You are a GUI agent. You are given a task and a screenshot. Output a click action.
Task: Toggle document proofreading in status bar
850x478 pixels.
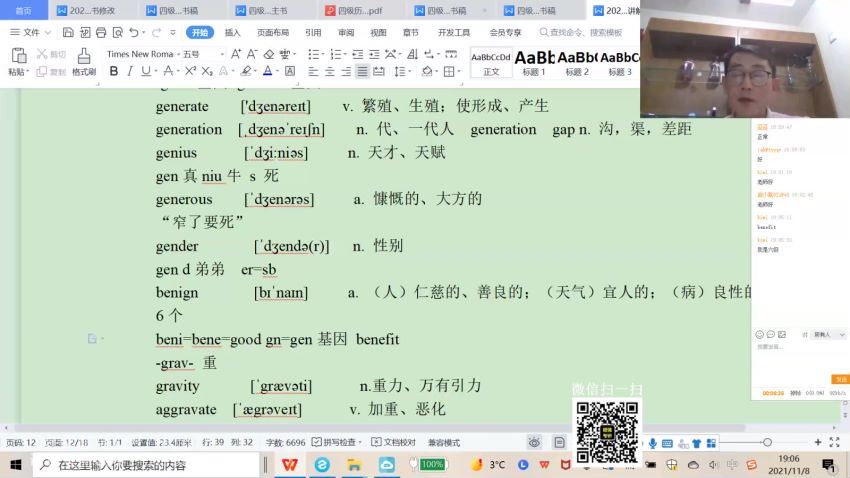(x=394, y=443)
